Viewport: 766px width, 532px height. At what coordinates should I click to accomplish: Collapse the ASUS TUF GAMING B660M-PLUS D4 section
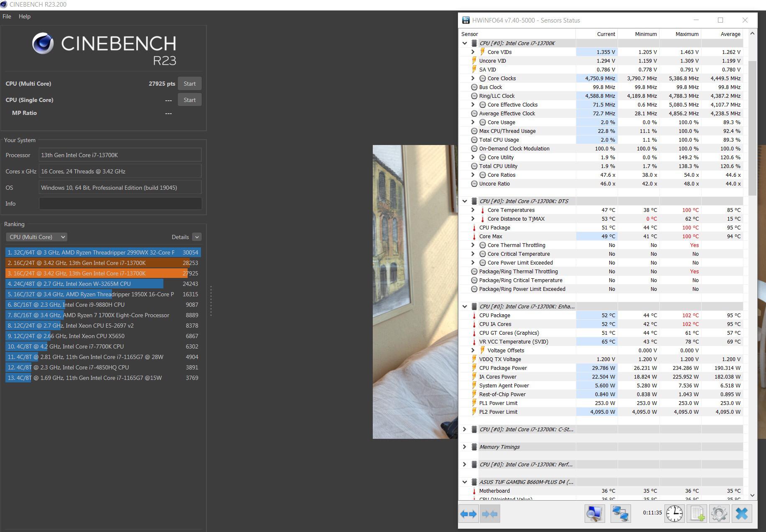pyautogui.click(x=464, y=482)
